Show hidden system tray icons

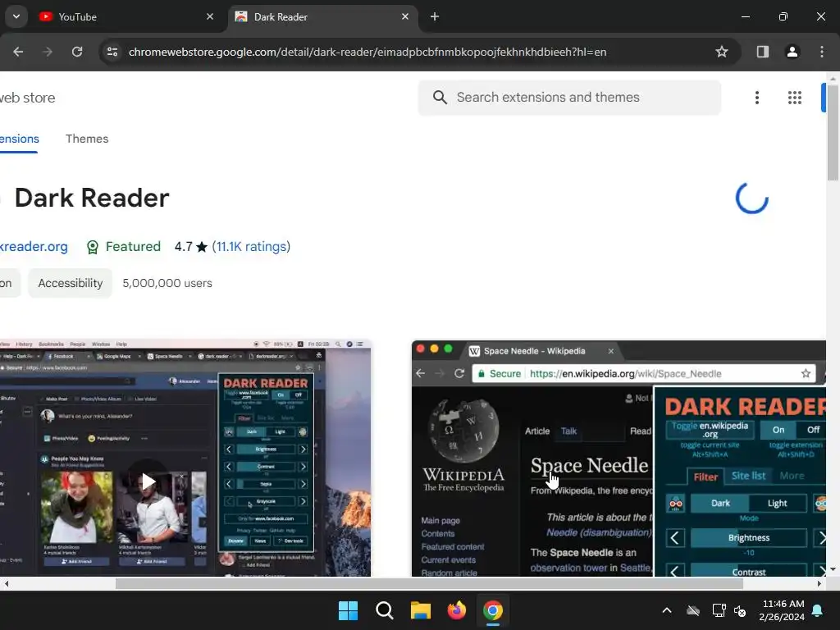pyautogui.click(x=667, y=610)
